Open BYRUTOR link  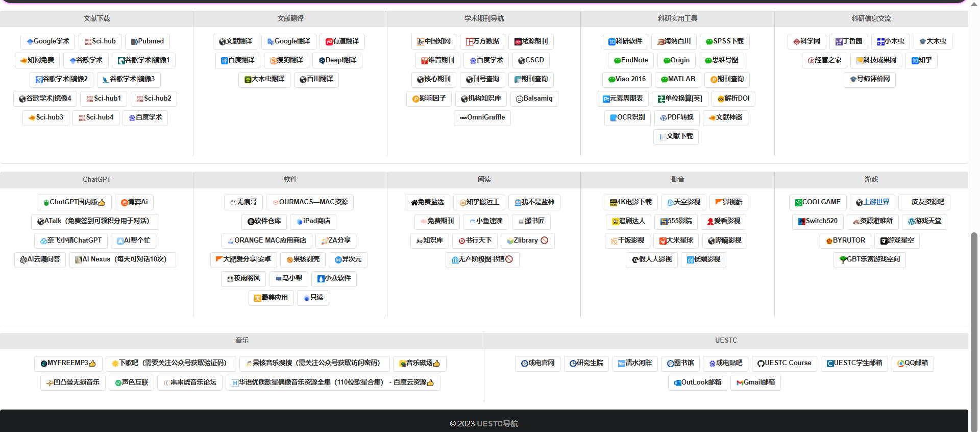click(846, 241)
